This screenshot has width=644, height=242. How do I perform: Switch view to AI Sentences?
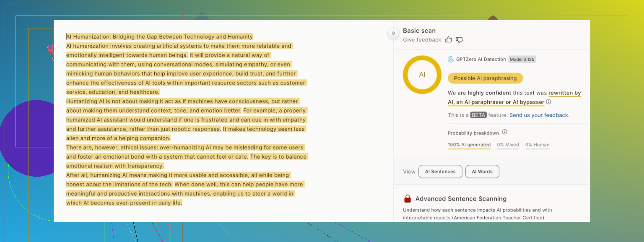(x=440, y=172)
